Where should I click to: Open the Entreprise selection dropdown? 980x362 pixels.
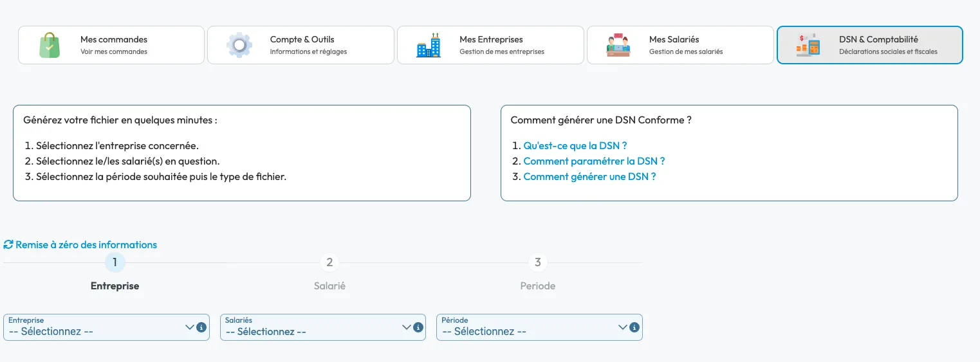pos(106,327)
